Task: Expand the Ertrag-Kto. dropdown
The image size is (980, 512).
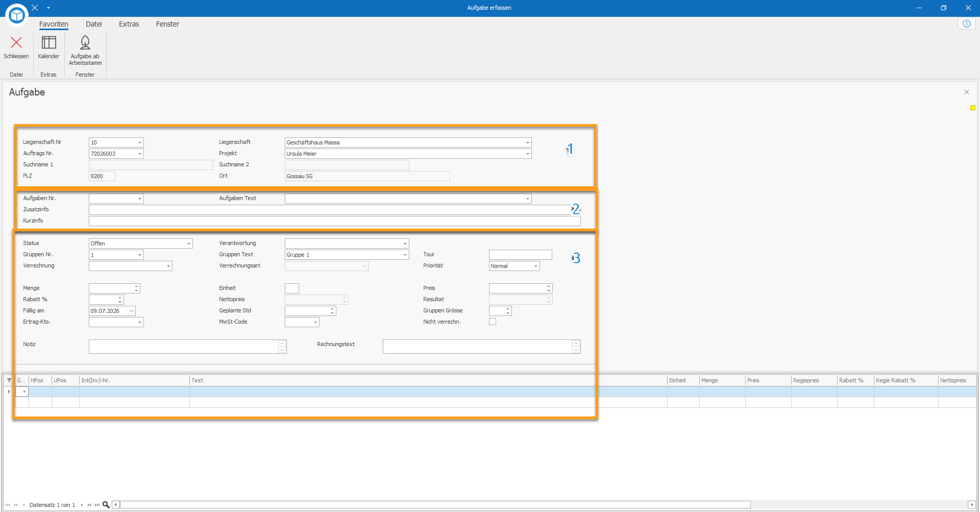Action: point(140,322)
